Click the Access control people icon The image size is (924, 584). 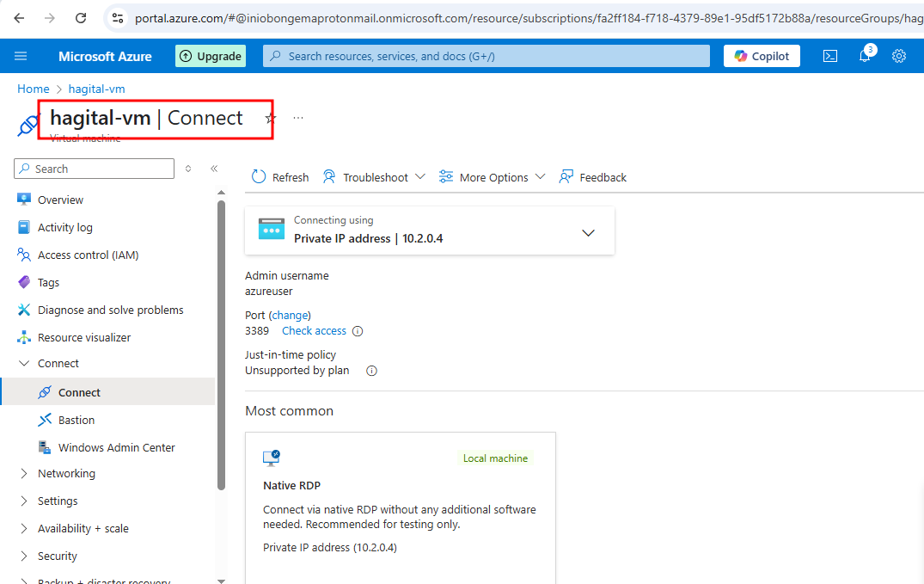point(24,255)
